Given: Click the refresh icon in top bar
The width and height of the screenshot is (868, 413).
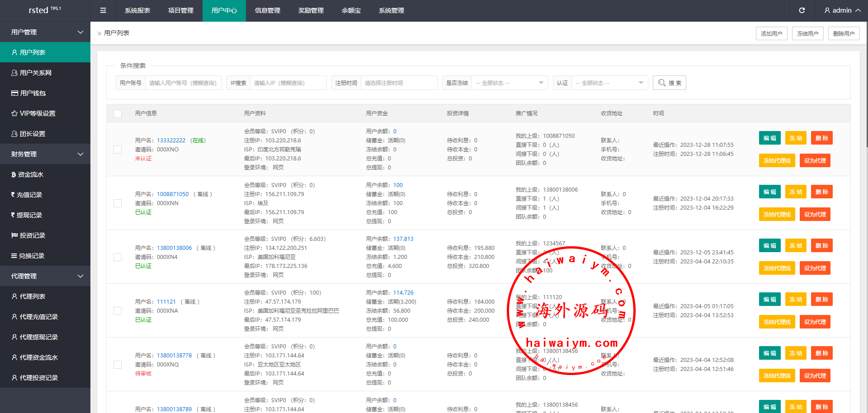Looking at the screenshot, I should tap(802, 10).
